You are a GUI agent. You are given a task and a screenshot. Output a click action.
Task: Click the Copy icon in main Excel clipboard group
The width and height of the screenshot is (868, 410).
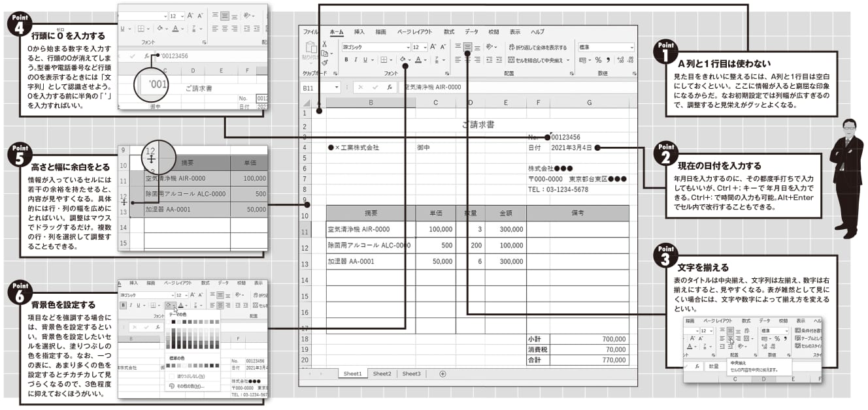(325, 54)
